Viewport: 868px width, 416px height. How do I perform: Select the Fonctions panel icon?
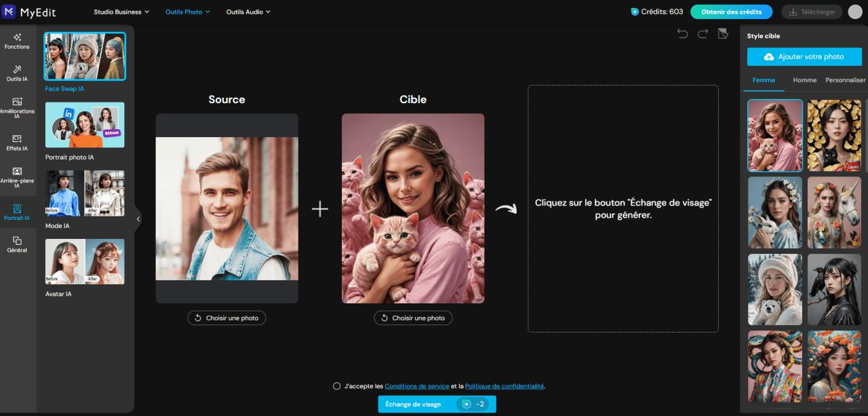(17, 41)
